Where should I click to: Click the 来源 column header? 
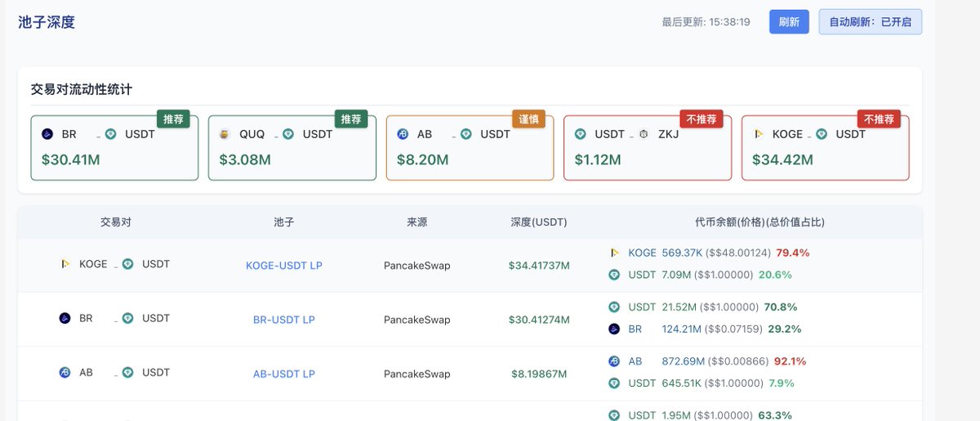pos(416,222)
